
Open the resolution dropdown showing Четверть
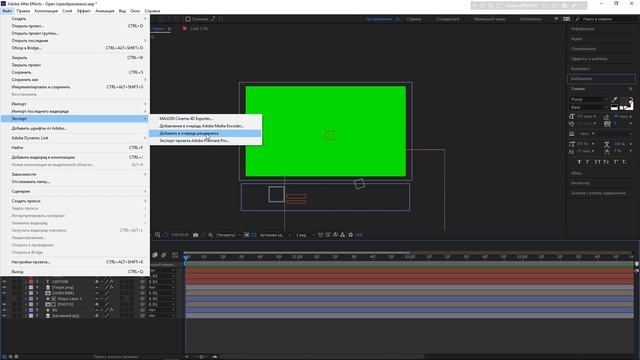coord(228,235)
